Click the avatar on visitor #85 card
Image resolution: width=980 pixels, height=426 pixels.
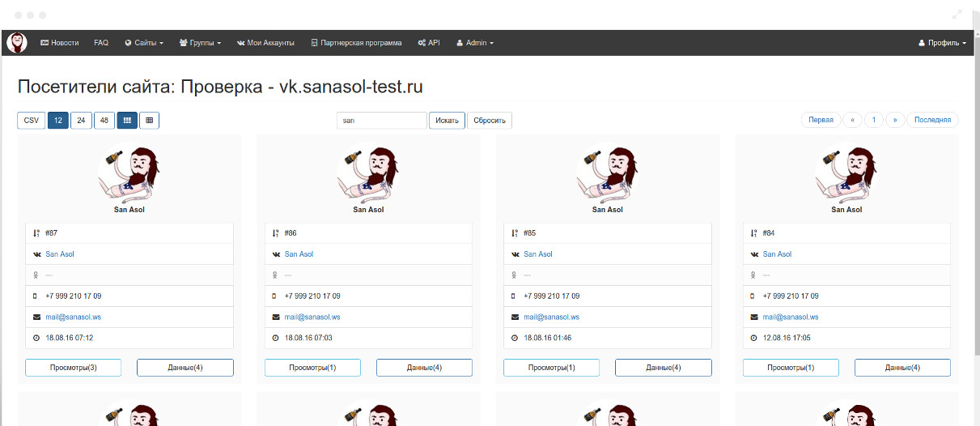click(x=608, y=173)
